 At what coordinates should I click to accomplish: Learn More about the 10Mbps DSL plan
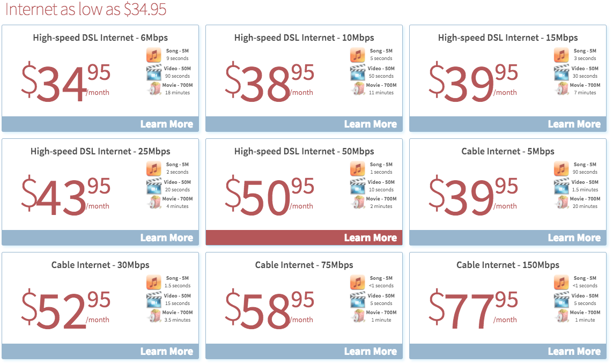(370, 124)
